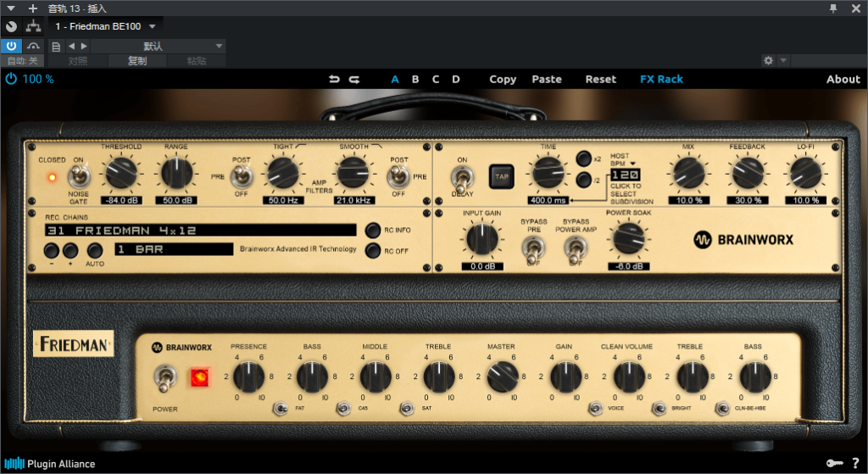This screenshot has width=868, height=474.
Task: Toggle the TIGHT filter PRE/POST switch
Action: tap(242, 176)
